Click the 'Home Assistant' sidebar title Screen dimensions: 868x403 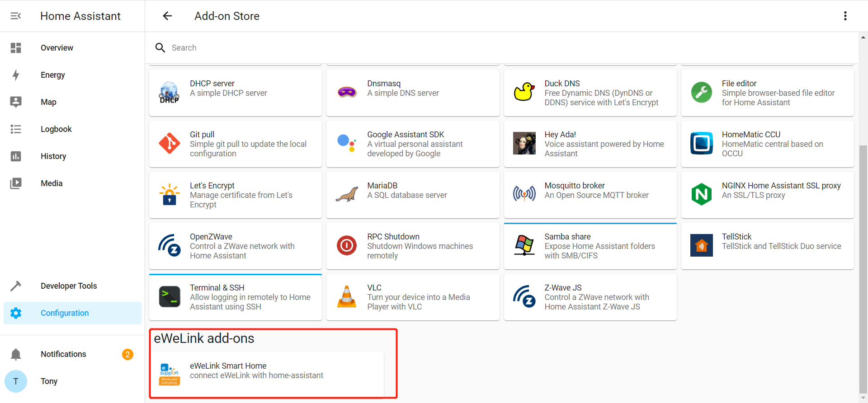click(80, 16)
